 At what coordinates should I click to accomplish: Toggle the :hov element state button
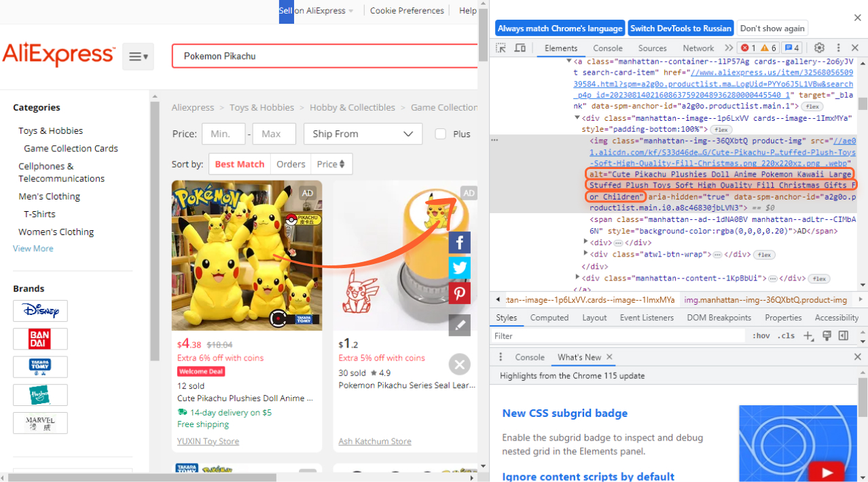[x=761, y=336]
